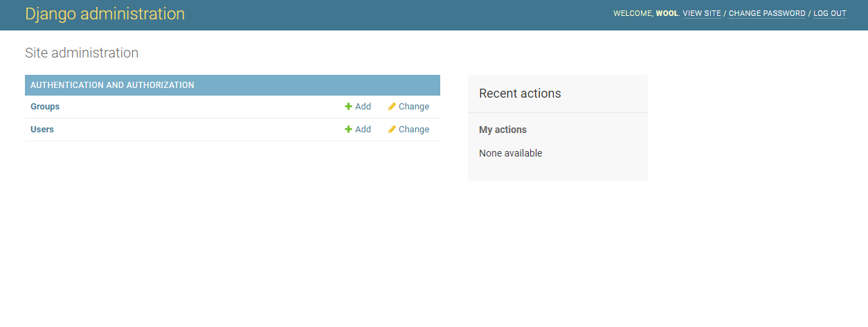Select the My actions label
This screenshot has width=868, height=327.
[503, 130]
